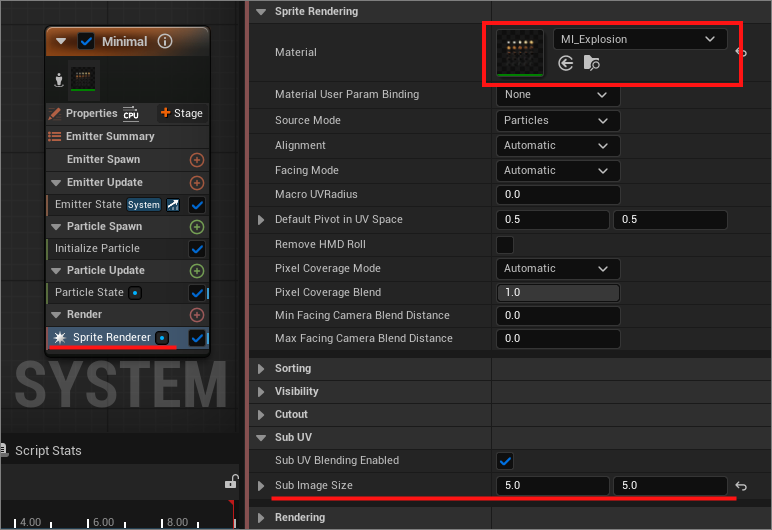Add module to Particle Update stage
Viewport: 772px width, 530px height.
click(197, 271)
